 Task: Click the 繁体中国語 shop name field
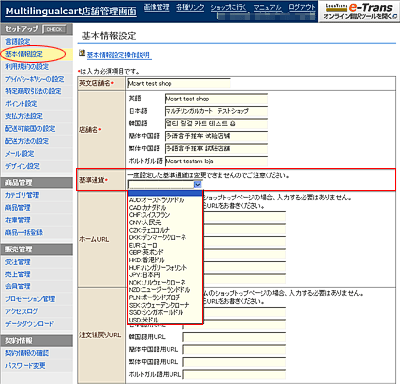216,149
